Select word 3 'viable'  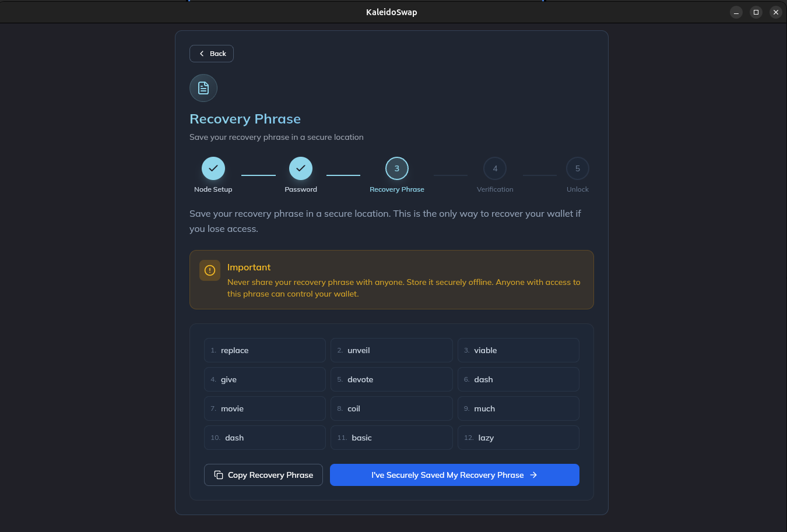518,350
